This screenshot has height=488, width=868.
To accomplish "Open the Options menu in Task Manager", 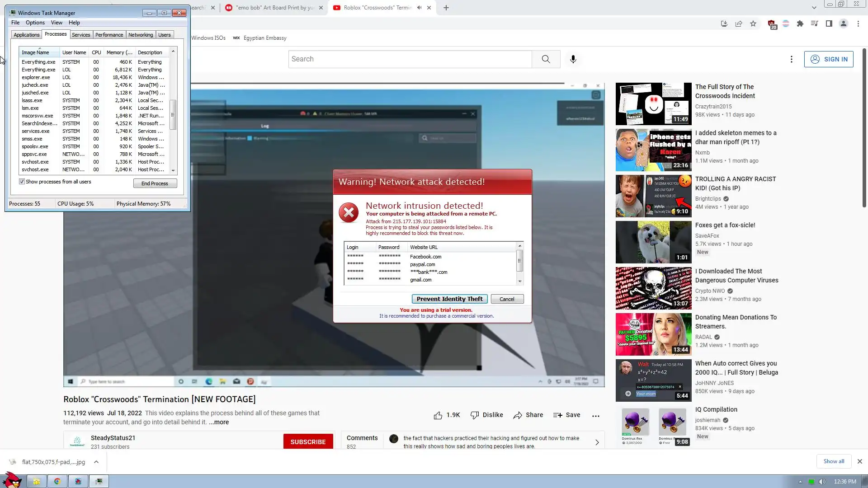I will coord(35,23).
